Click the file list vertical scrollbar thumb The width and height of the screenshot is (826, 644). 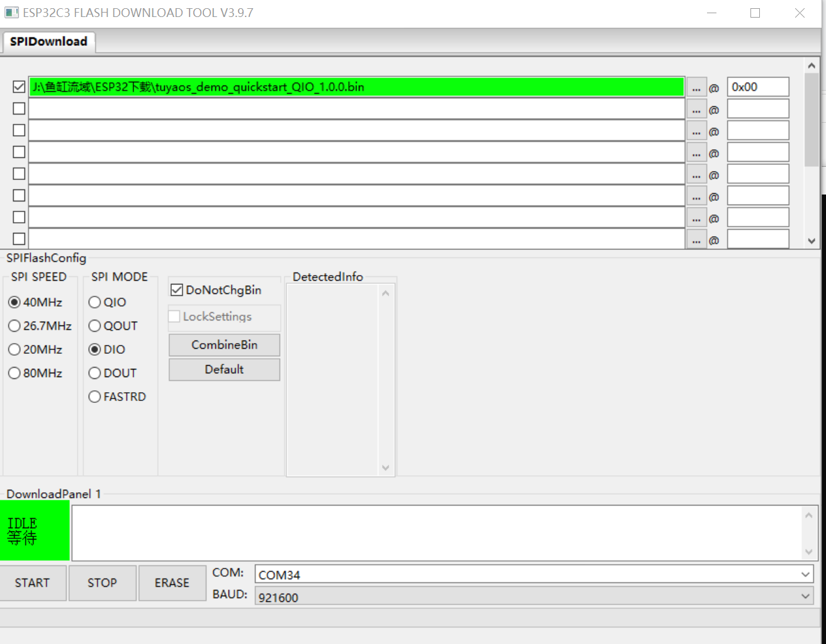pyautogui.click(x=812, y=120)
